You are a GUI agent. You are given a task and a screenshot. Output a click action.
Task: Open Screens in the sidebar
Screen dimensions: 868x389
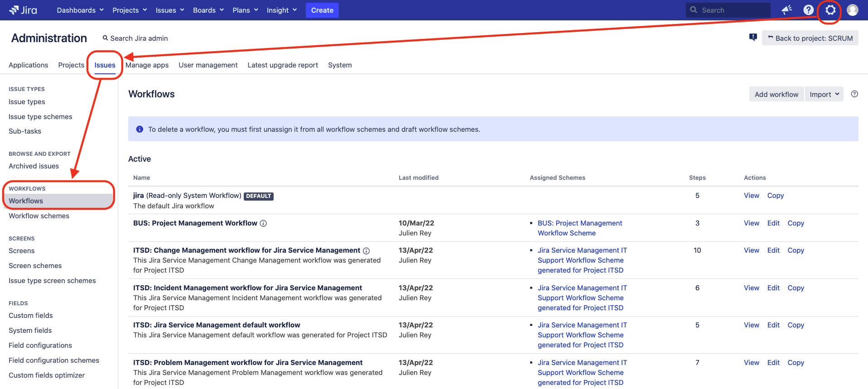pos(21,251)
